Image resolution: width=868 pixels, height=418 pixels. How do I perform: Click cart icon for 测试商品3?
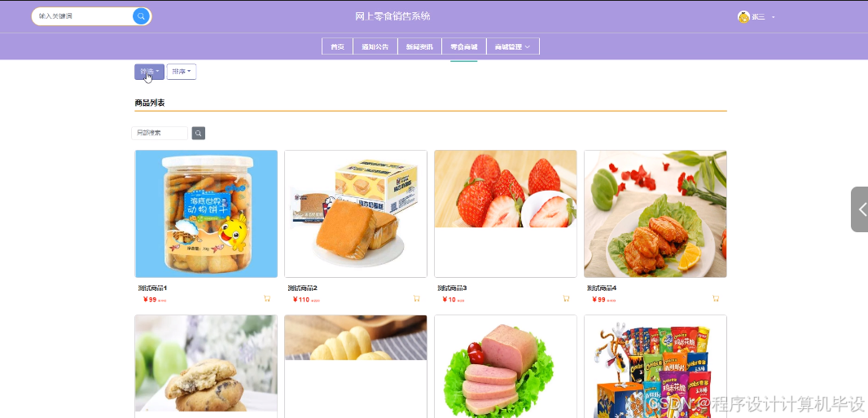tap(566, 298)
